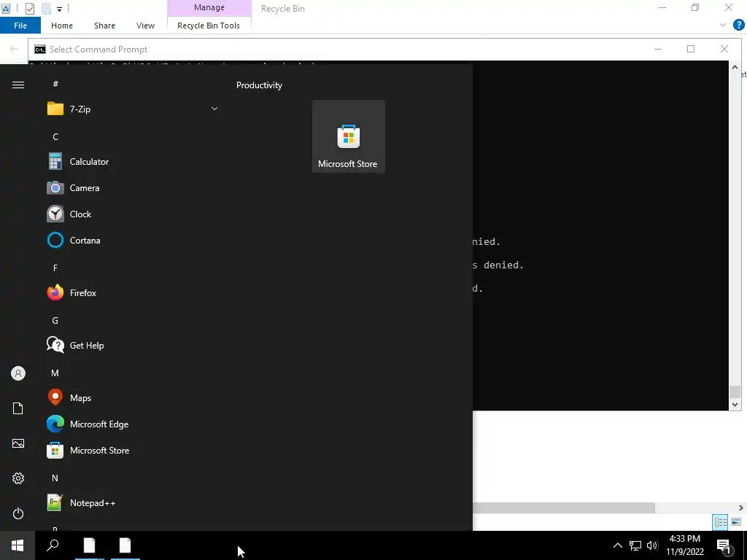Show hidden tray icons chevron

[617, 545]
